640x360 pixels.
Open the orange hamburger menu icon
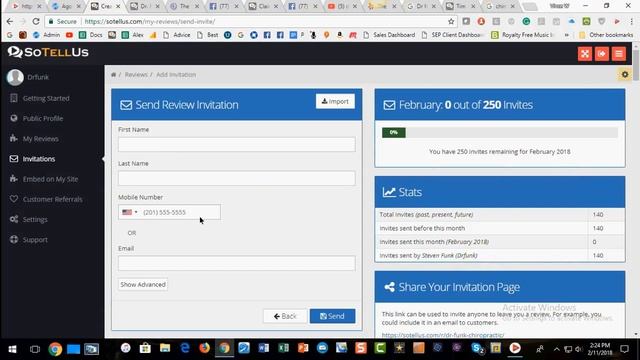click(619, 54)
